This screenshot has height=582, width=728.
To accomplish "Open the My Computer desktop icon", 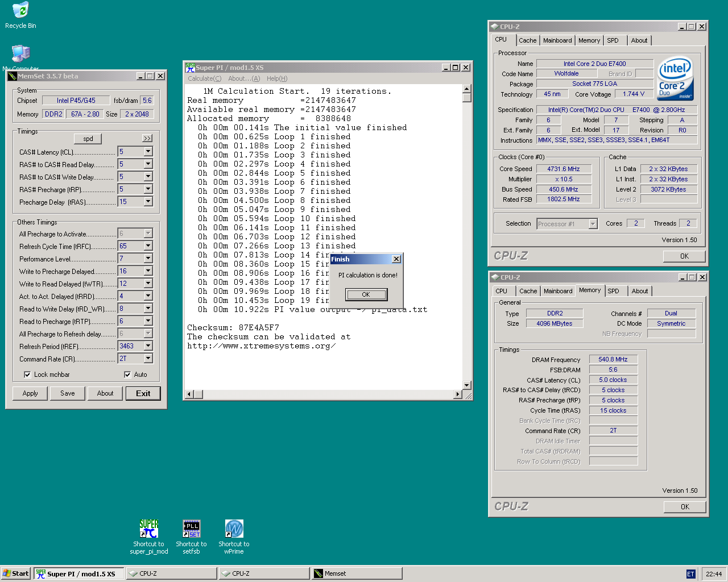I will (x=20, y=53).
